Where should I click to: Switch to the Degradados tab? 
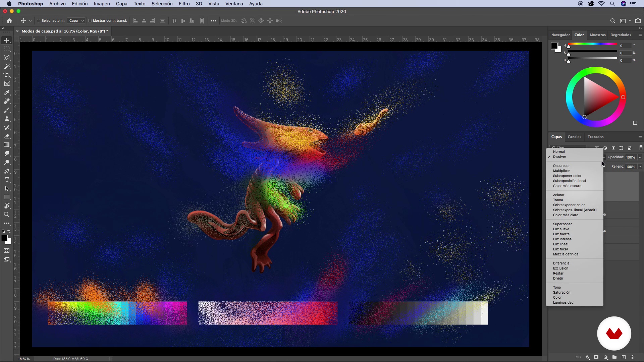[x=621, y=35]
